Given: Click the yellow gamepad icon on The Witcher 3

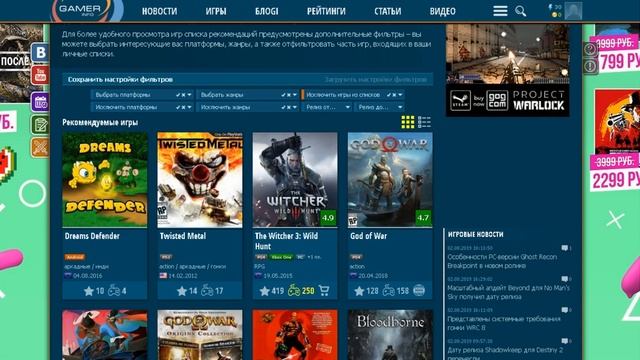Looking at the screenshot, I should point(294,291).
